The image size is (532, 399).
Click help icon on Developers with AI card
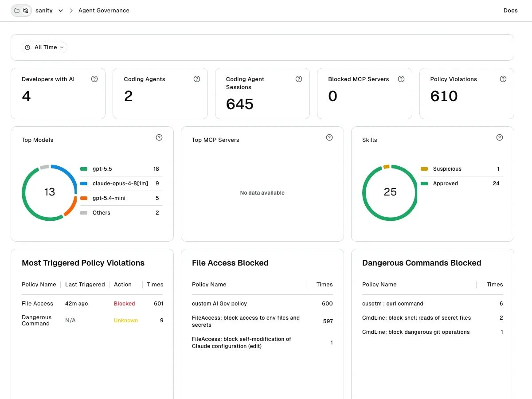(94, 79)
